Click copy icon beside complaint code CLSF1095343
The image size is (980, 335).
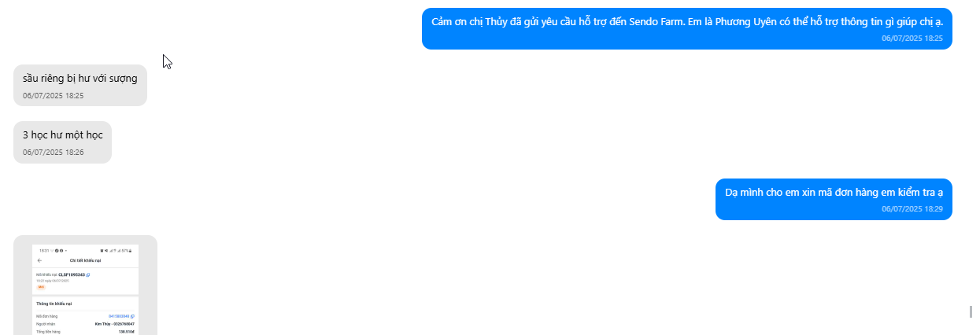[88, 274]
